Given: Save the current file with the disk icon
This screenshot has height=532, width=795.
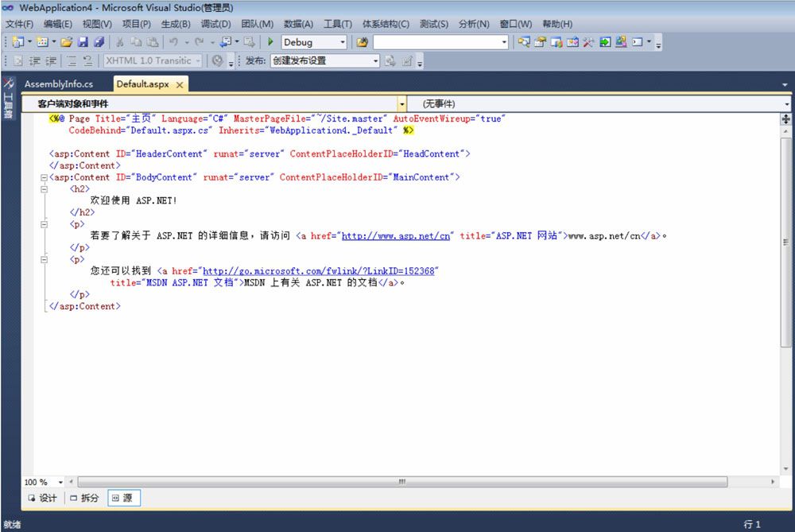Looking at the screenshot, I should (x=83, y=42).
